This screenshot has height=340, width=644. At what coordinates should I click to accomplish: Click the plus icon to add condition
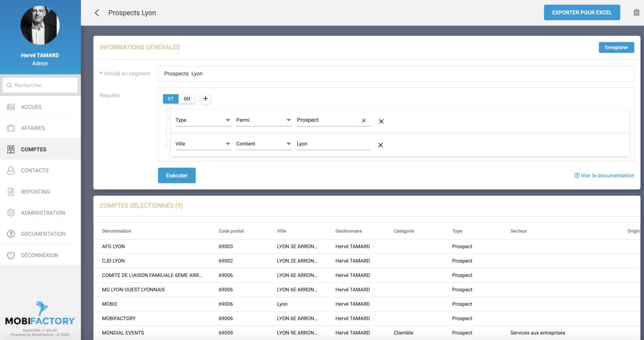(205, 99)
